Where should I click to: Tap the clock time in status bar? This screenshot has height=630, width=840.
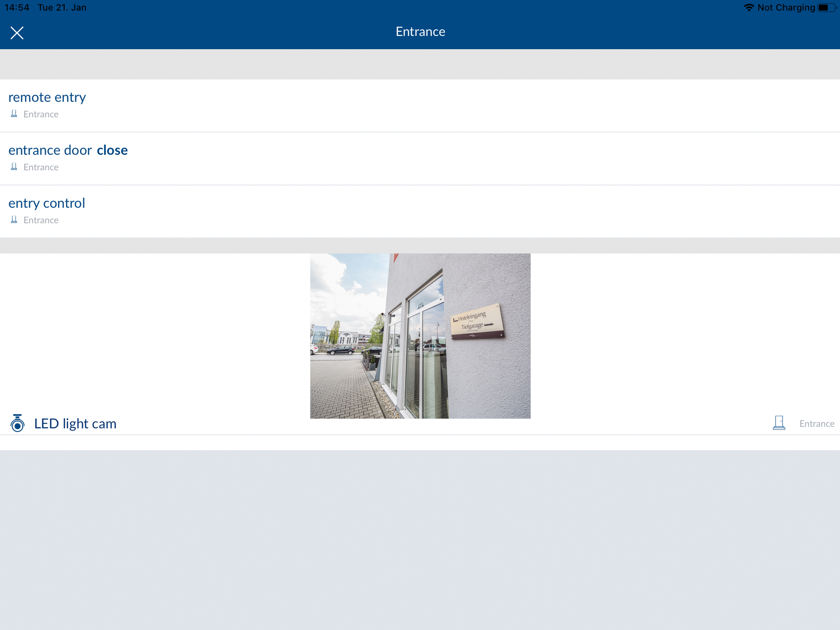(17, 8)
